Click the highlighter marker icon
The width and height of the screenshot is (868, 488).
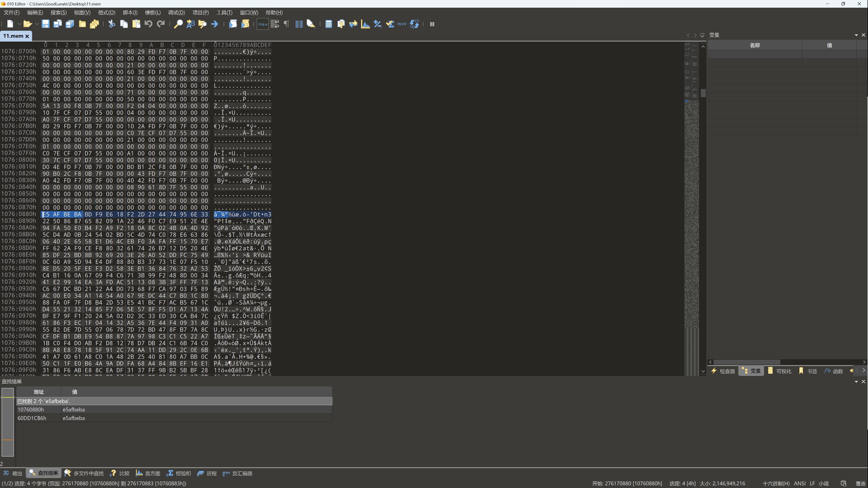pos(311,24)
